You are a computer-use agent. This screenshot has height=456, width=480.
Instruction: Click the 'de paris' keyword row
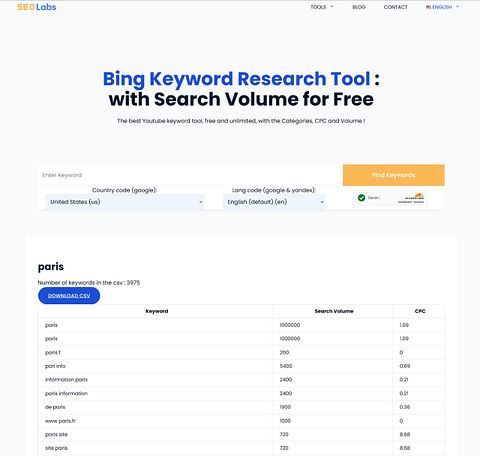point(241,407)
